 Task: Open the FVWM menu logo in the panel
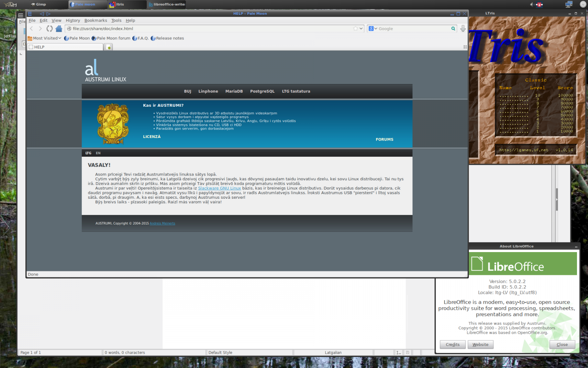coord(11,4)
